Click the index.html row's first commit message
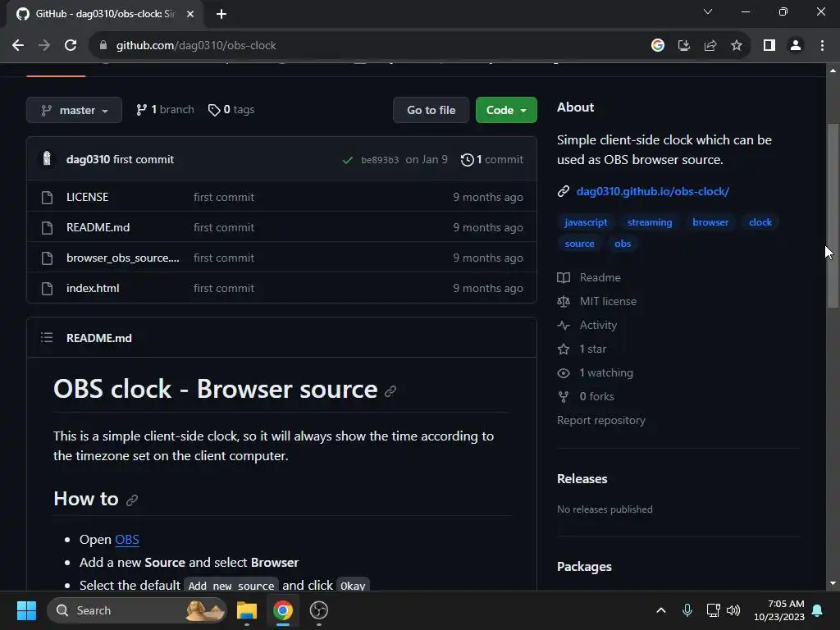Screen dimensions: 840x630 coord(223,288)
